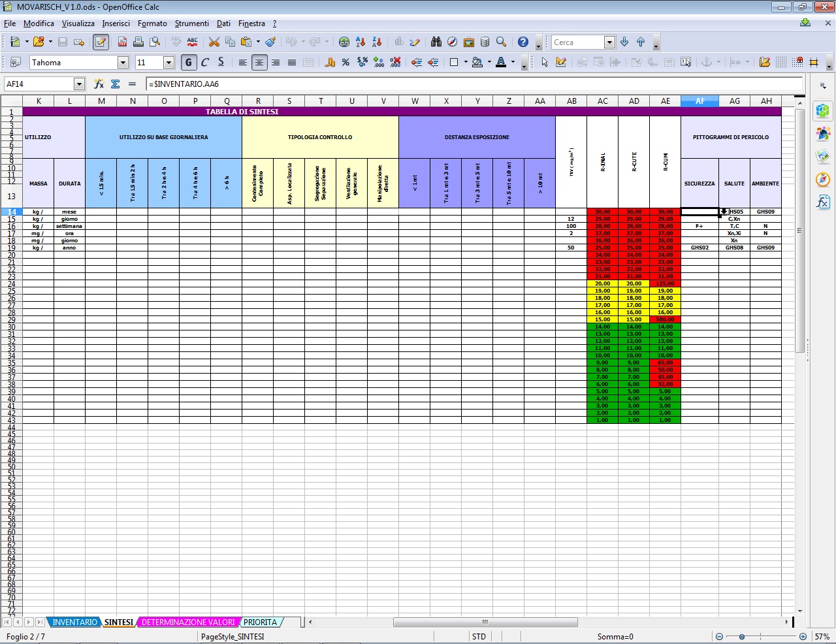Click the formula input line
The height and width of the screenshot is (644, 836).
pyautogui.click(x=474, y=84)
